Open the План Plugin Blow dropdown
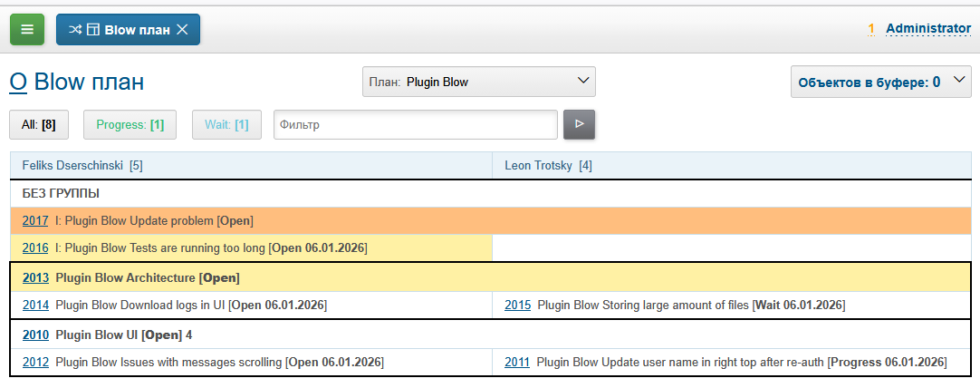Viewport: 980px width, 388px height. click(478, 82)
